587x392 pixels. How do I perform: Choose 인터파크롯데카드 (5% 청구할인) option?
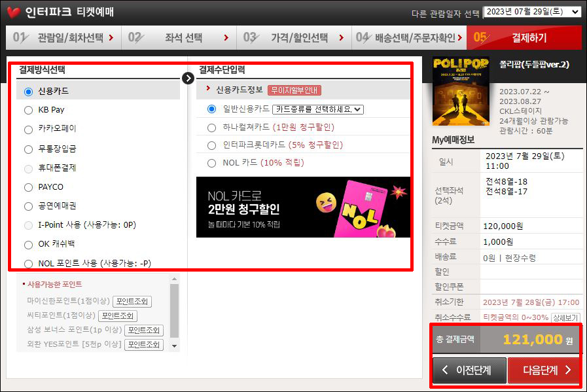tap(212, 145)
